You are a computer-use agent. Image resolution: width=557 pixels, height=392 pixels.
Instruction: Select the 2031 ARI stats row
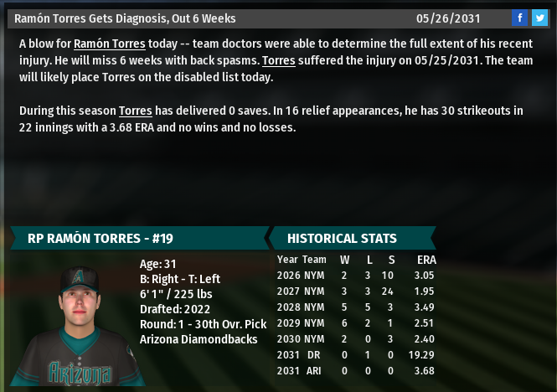[356, 371]
